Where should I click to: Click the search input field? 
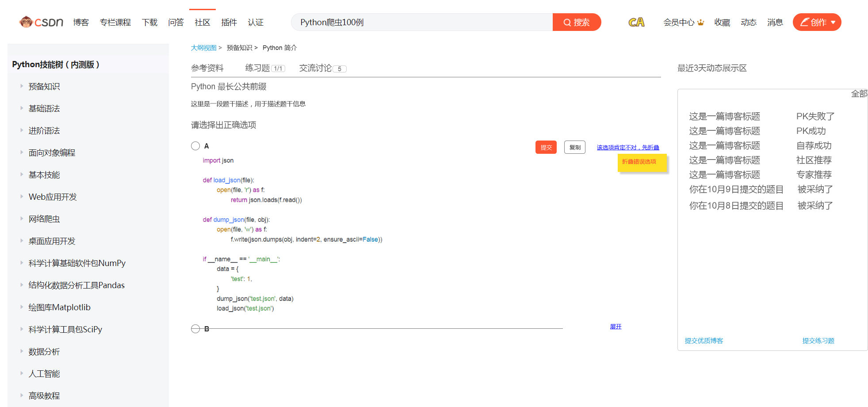click(422, 22)
